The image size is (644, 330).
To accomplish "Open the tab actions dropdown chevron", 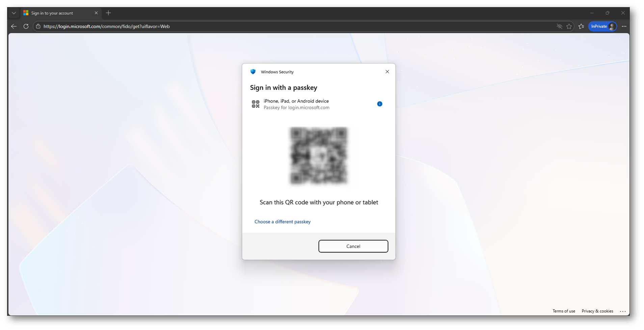I will tap(14, 13).
